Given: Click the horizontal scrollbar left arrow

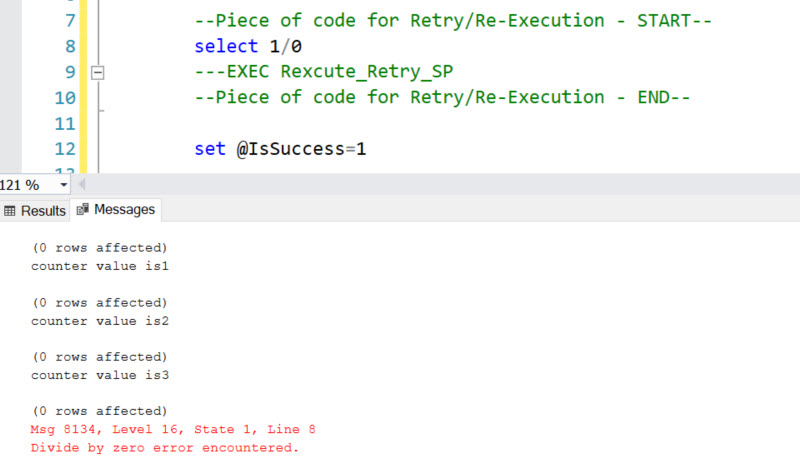Looking at the screenshot, I should tap(81, 185).
